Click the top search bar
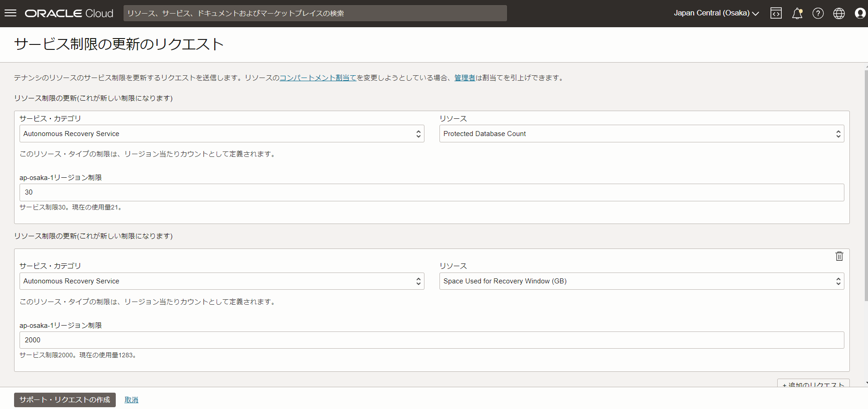 click(315, 14)
